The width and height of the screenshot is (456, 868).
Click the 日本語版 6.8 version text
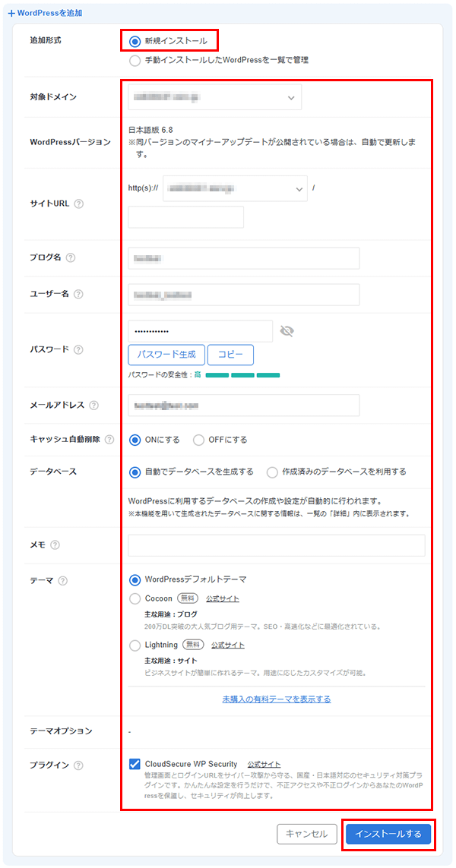pos(150,131)
